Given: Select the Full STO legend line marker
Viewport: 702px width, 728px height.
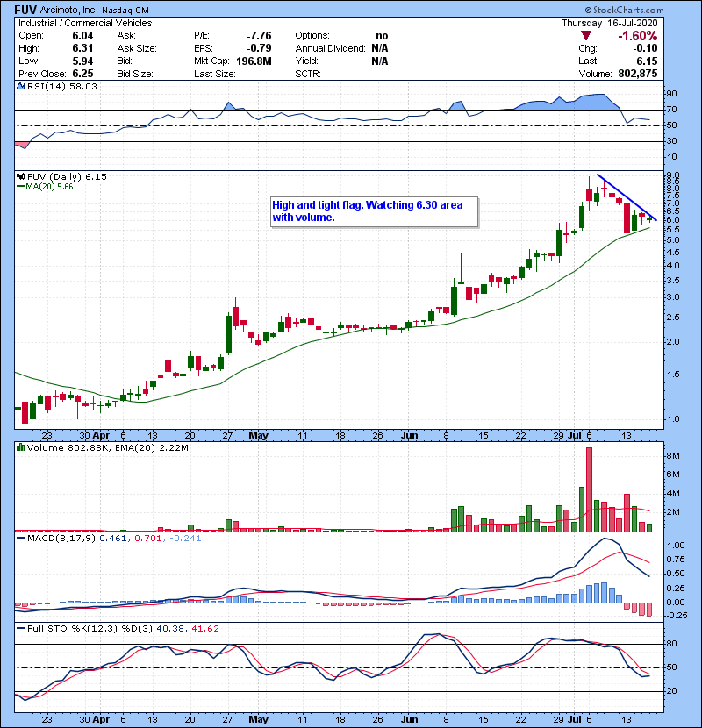Looking at the screenshot, I should point(20,628).
